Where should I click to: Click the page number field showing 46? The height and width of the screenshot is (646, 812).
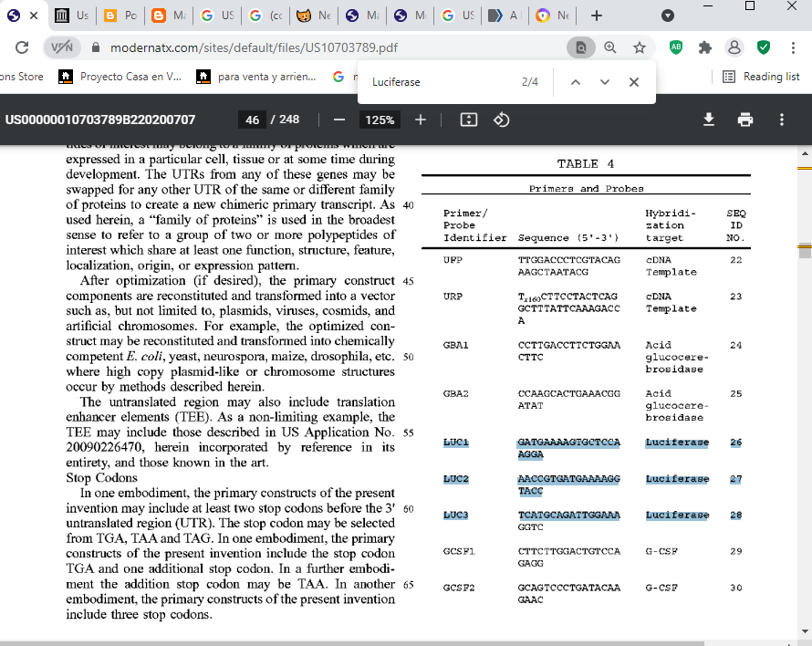click(253, 120)
